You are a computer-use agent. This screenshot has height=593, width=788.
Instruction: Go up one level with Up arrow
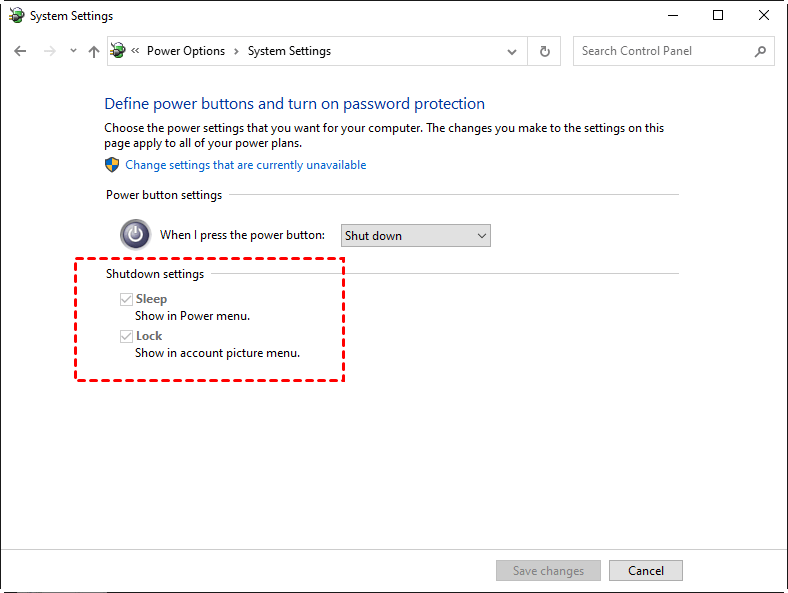click(x=94, y=51)
